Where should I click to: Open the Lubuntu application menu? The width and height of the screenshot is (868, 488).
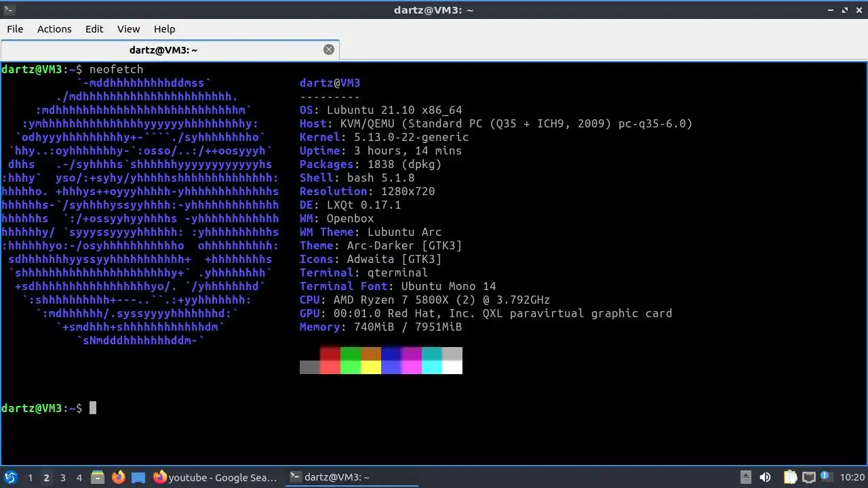coord(10,477)
